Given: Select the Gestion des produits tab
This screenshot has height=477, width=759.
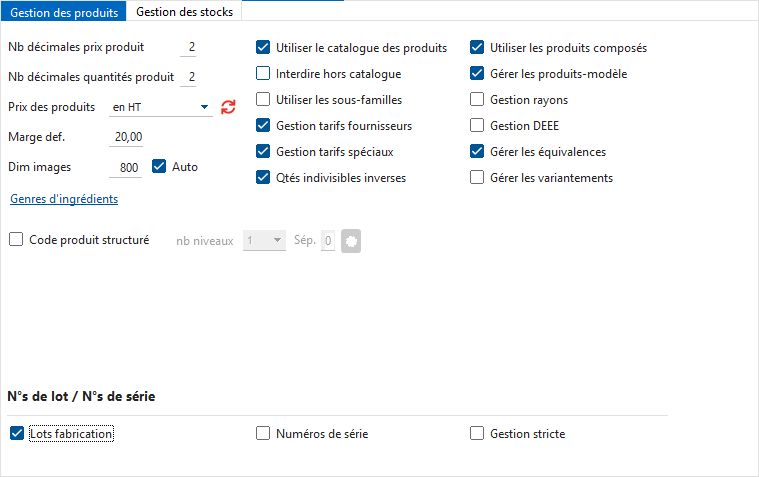Looking at the screenshot, I should coord(64,12).
